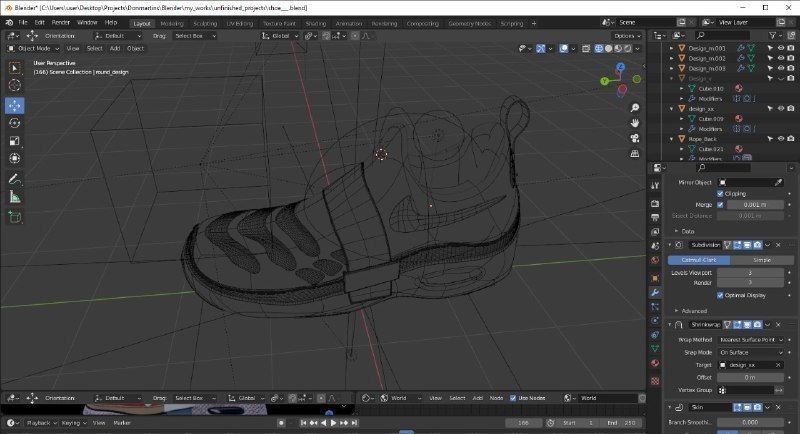The image size is (800, 434).
Task: Toggle Subdivision modifier render camera icon
Action: 758,245
